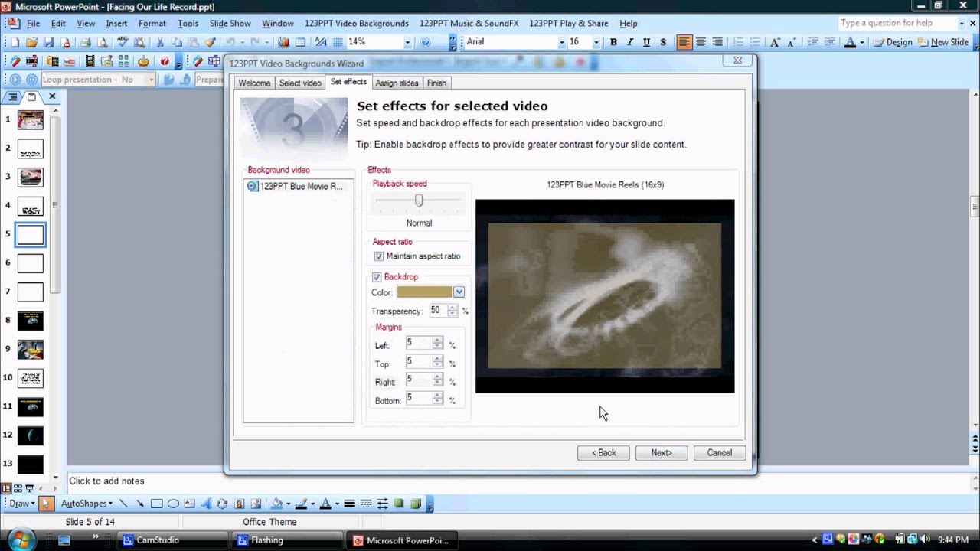Click the 3-D Style icon in Draw toolbar

pos(416,504)
